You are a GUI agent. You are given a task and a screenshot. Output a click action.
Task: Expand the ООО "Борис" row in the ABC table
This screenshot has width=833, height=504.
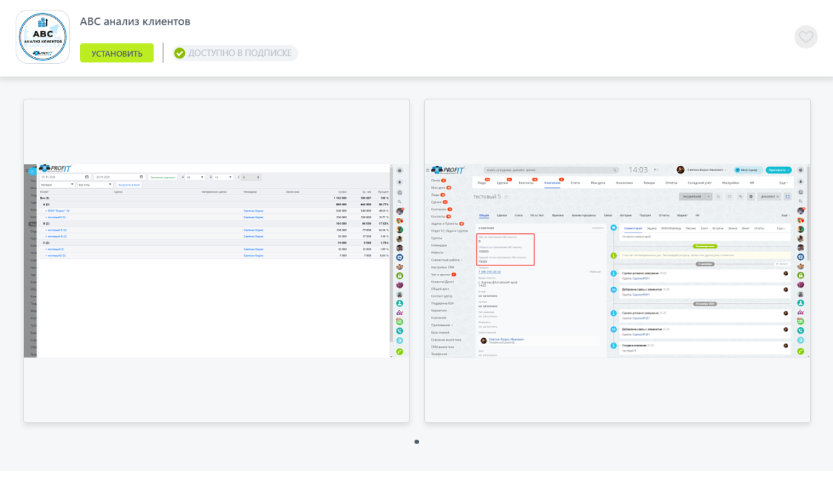point(58,211)
